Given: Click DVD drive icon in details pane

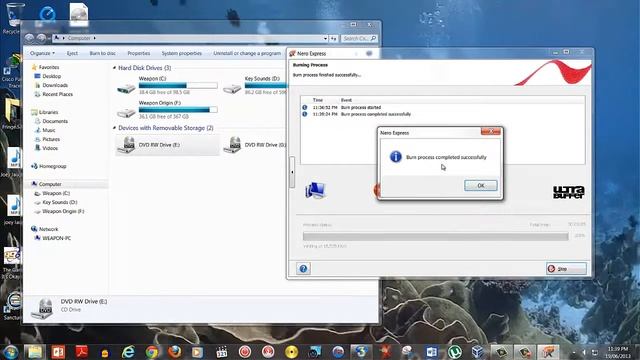Looking at the screenshot, I should pos(42,308).
